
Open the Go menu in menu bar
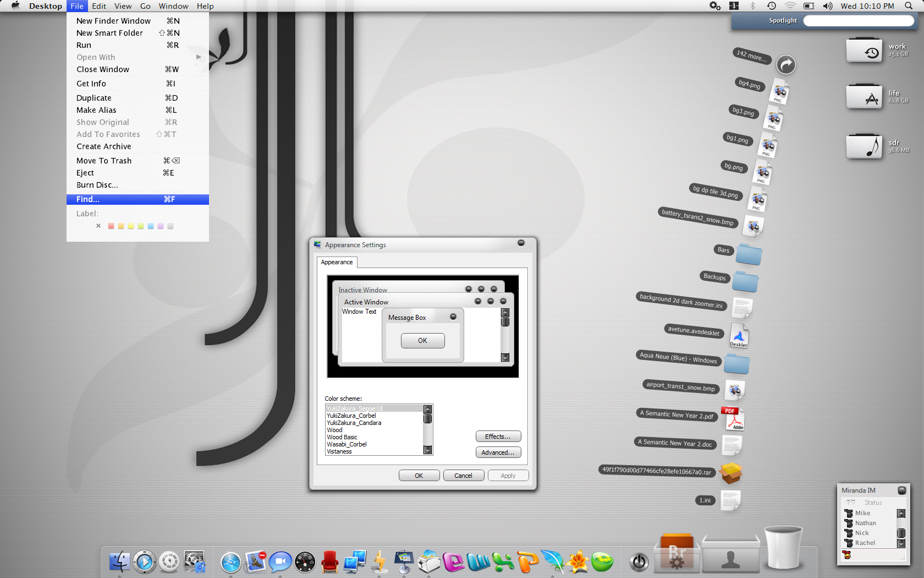(x=145, y=6)
